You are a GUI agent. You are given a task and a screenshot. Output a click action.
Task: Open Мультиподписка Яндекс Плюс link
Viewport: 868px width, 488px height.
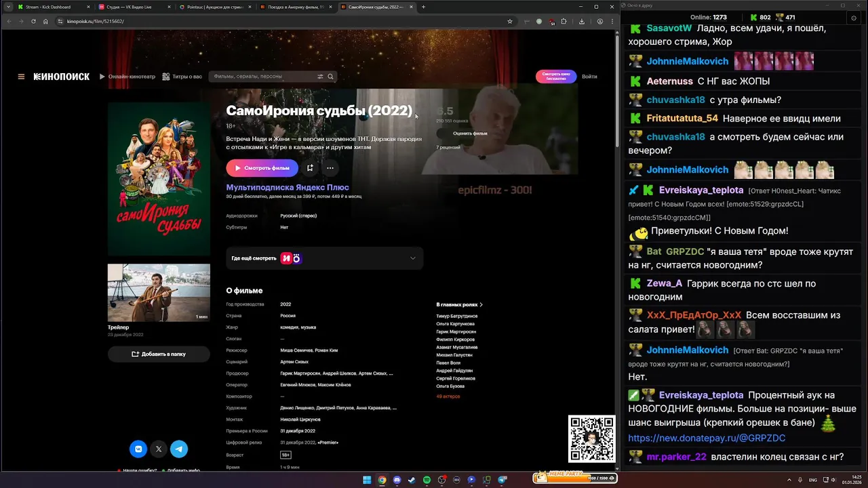coord(288,187)
